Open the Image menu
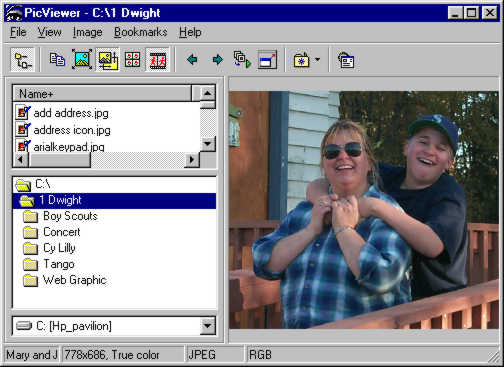Viewport: 504px width, 367px height. (88, 32)
